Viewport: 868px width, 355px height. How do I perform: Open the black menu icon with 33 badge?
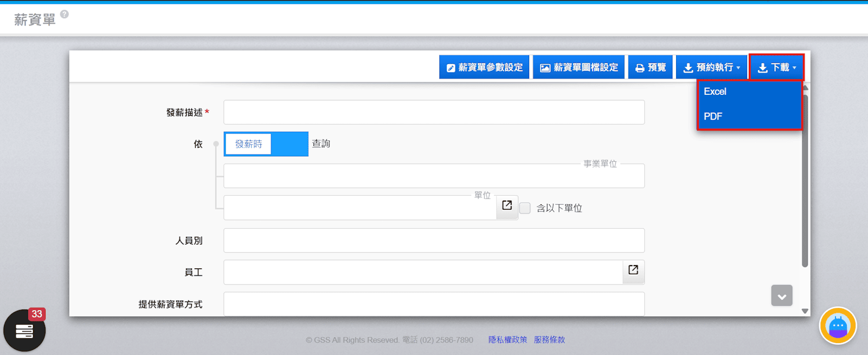coord(24,331)
